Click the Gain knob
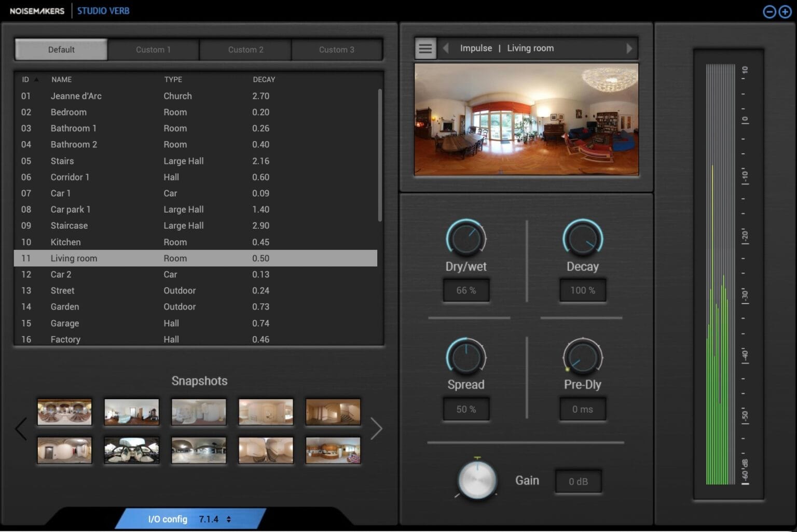The height and width of the screenshot is (532, 797). click(x=477, y=480)
